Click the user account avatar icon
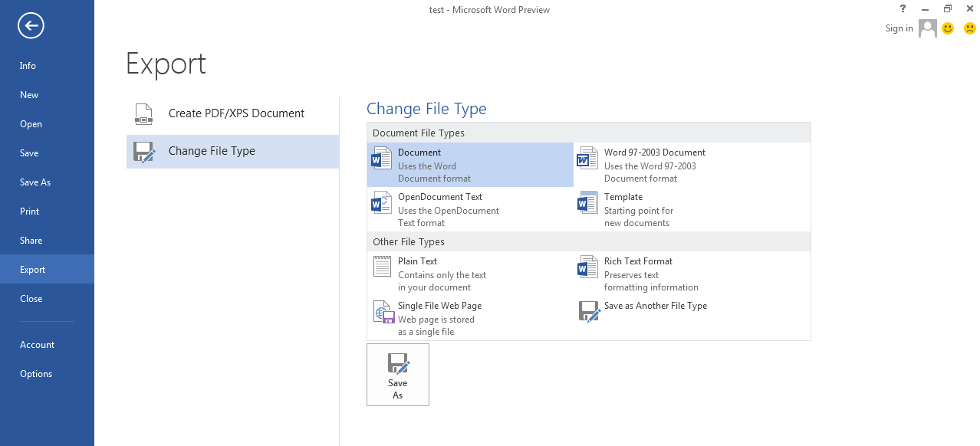Viewport: 980px width, 446px height. point(928,28)
